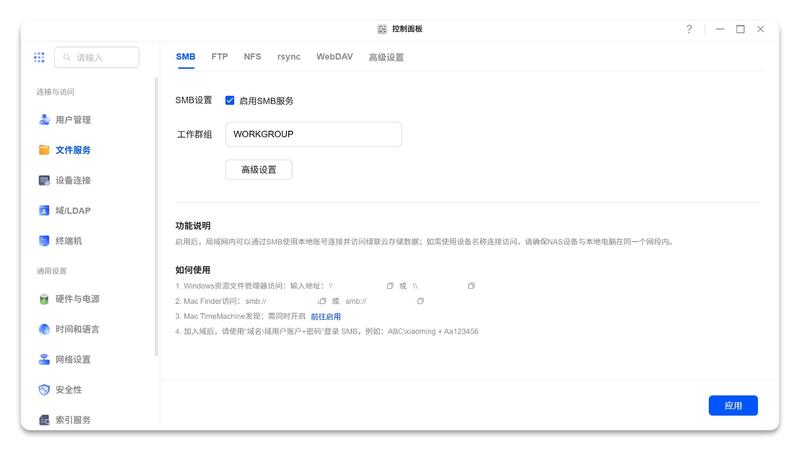Click the 域/LDAP icon in sidebar
Viewport: 800px width, 451px height.
tap(44, 211)
